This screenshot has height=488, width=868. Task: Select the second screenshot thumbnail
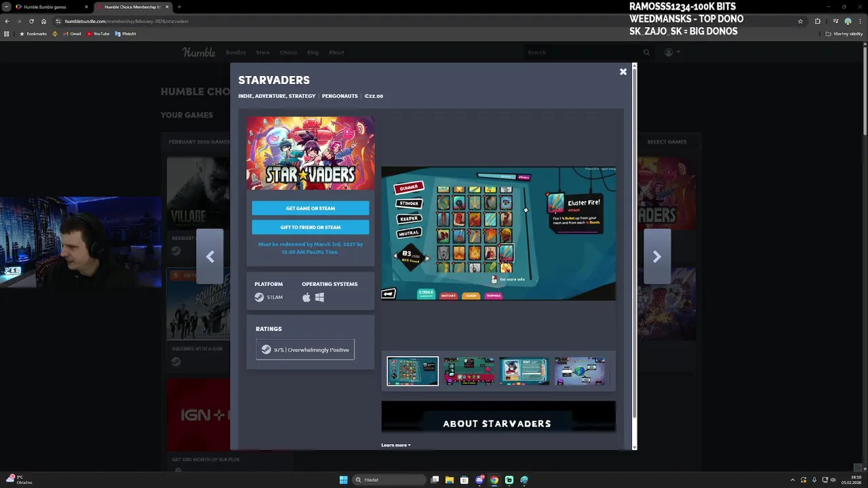[x=469, y=371]
